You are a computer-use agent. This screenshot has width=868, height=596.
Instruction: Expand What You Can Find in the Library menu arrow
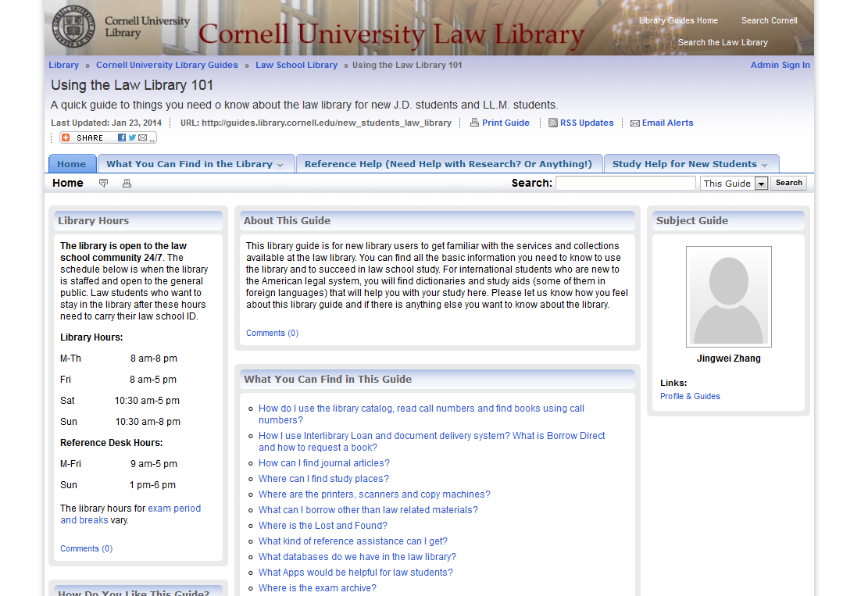280,165
